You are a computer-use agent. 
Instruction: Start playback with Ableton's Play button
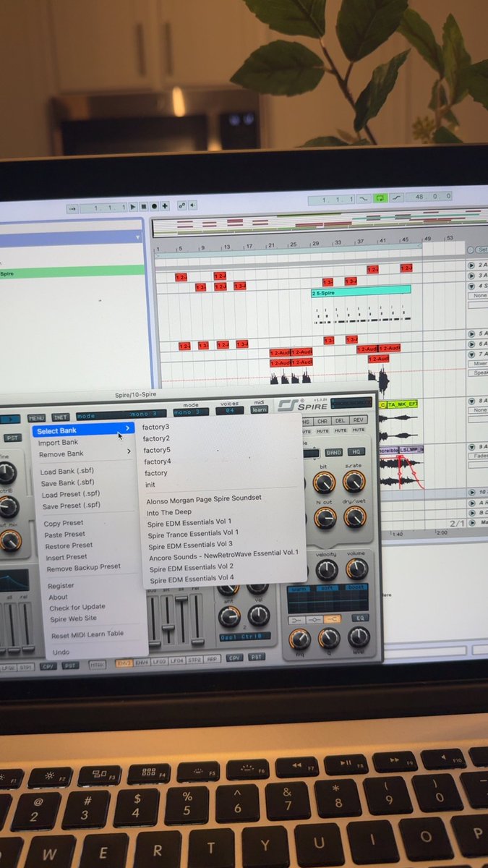point(133,208)
